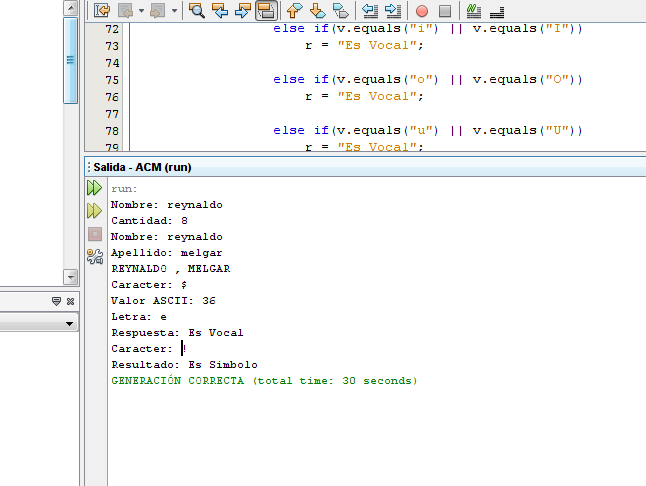This screenshot has height=486, width=646.
Task: Click line number 75 in gutter
Action: (x=112, y=80)
